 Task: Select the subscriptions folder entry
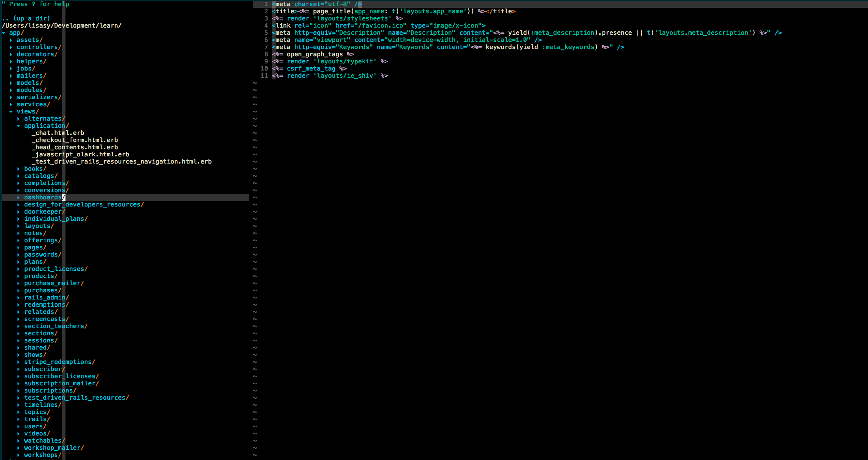(x=50, y=390)
